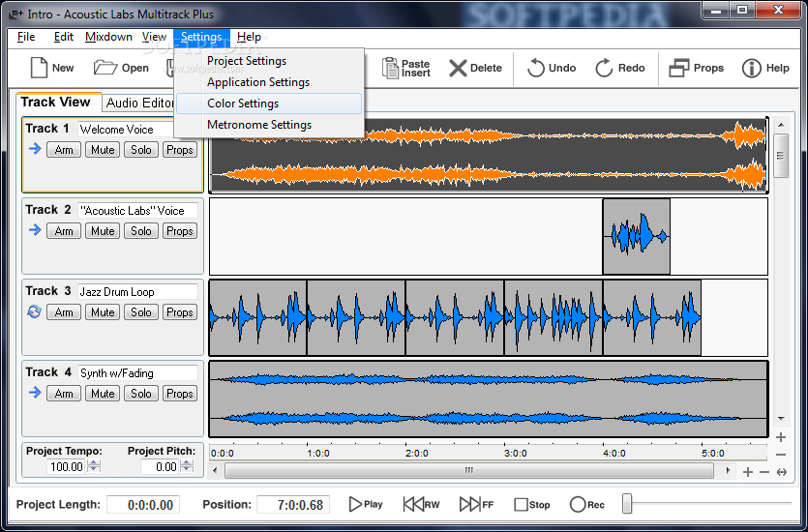Click the Track 3 Jazz Drum Loop name field
Image resolution: width=808 pixels, height=532 pixels.
coord(137,292)
